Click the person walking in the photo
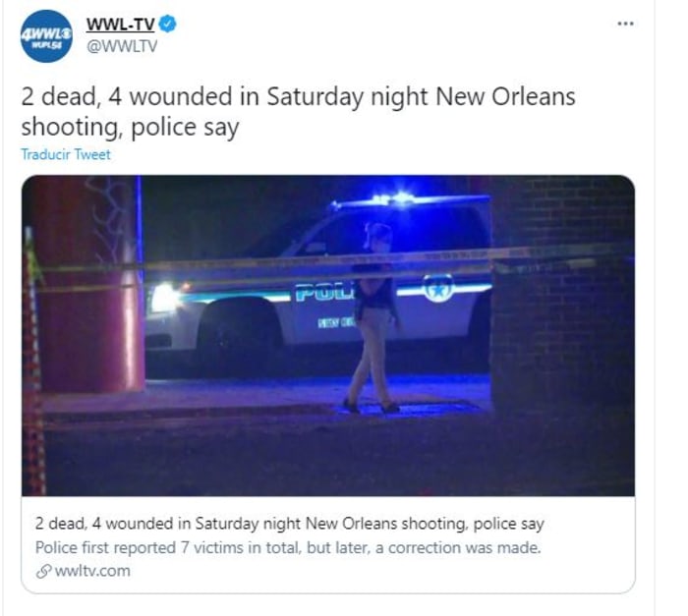 [374, 317]
